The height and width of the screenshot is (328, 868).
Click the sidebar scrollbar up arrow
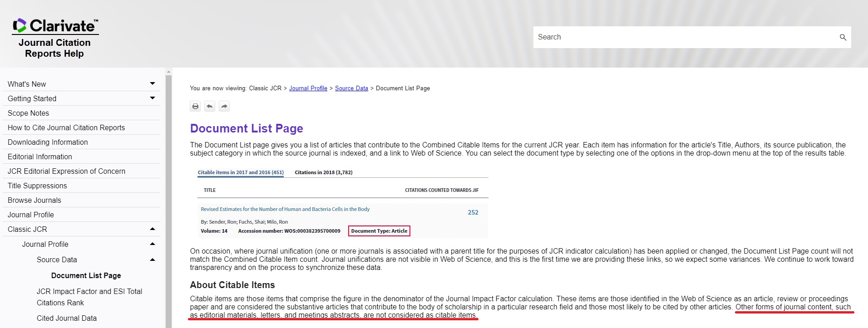(168, 72)
